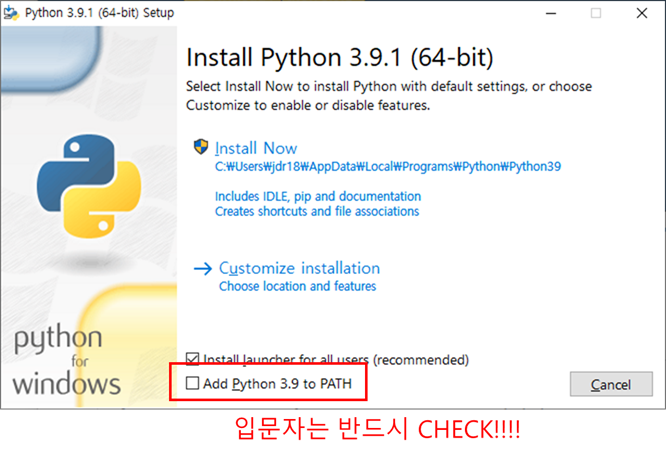Click the Python installer icon in title bar

[x=11, y=13]
